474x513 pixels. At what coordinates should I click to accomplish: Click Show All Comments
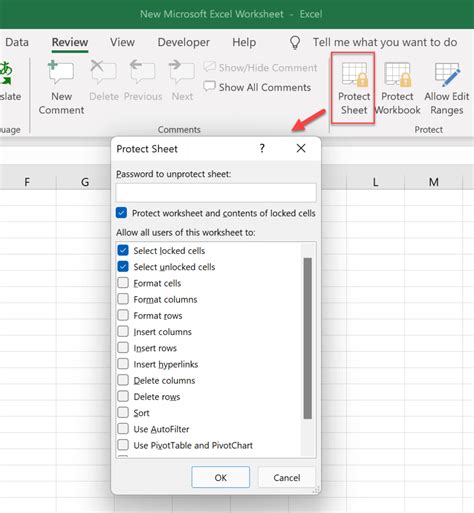(257, 87)
